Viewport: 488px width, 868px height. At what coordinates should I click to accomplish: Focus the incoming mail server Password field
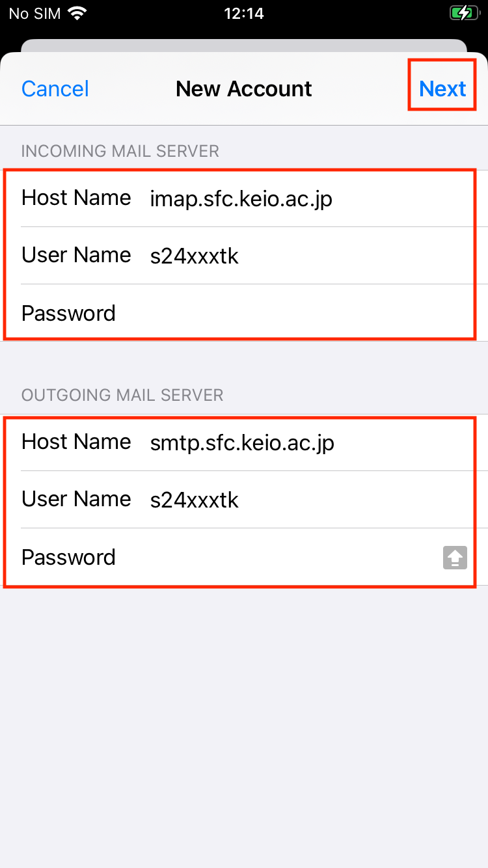coord(293,313)
